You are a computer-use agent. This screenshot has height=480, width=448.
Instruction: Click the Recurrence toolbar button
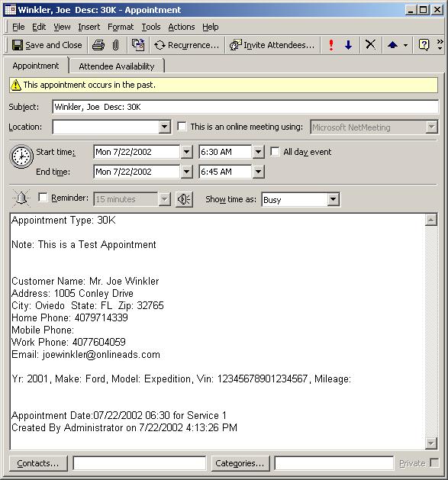point(186,45)
